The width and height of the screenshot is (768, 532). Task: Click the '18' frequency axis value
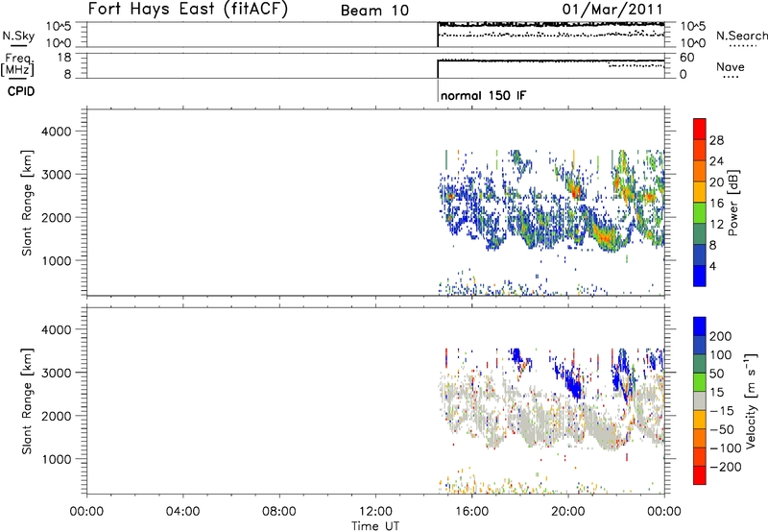pos(64,58)
